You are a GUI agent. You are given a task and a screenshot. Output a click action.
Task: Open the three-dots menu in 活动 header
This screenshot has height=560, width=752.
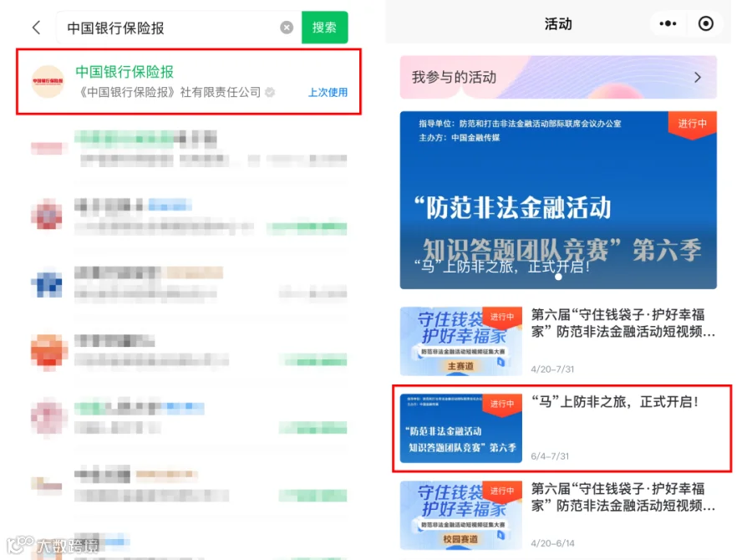(x=668, y=23)
